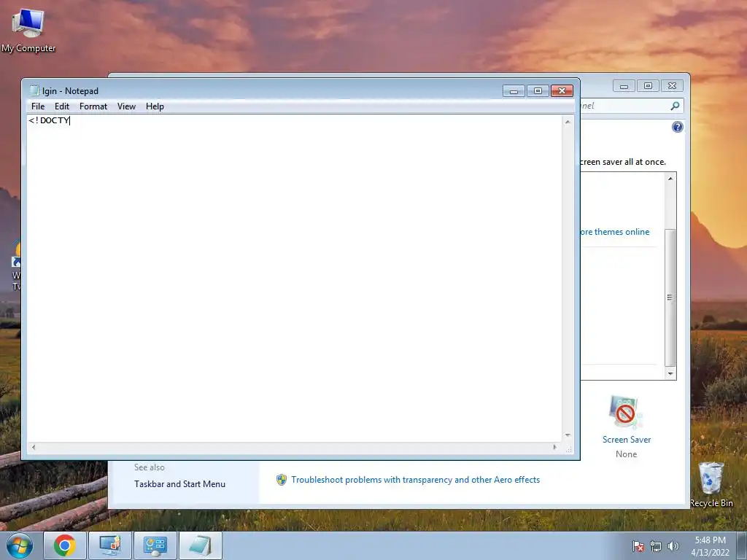Open the Edit menu in Notepad
Viewport: 747px width, 560px height.
click(x=62, y=106)
